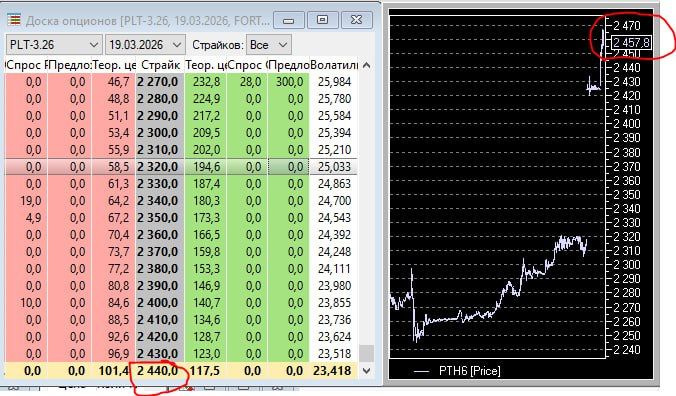Click the put-side Теор. цена column header
The width and height of the screenshot is (676, 396).
(114, 65)
